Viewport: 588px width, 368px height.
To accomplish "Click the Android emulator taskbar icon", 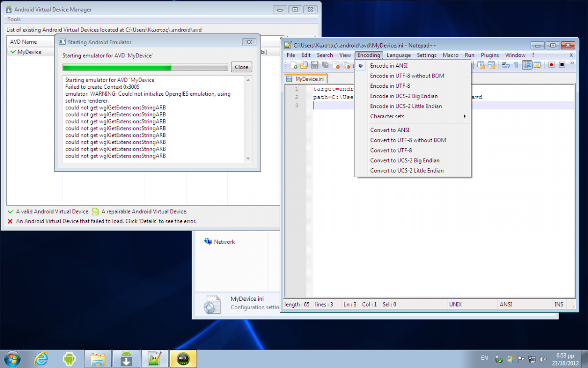I will [183, 359].
